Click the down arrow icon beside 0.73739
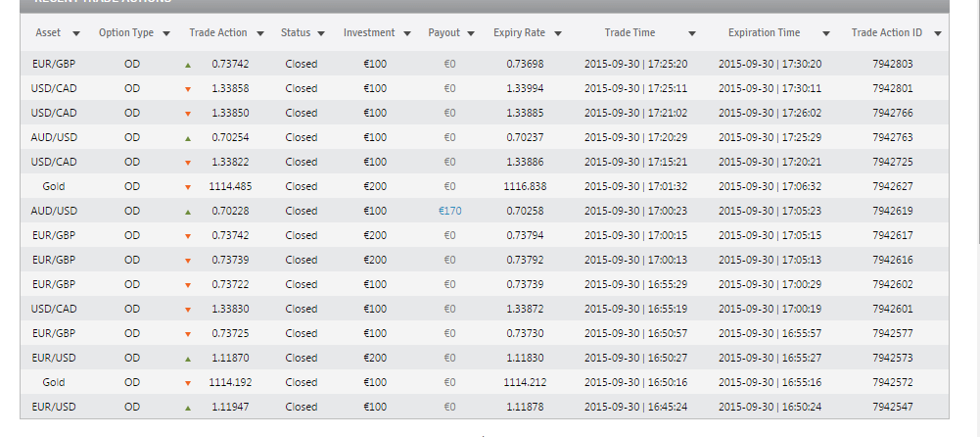 click(x=187, y=261)
